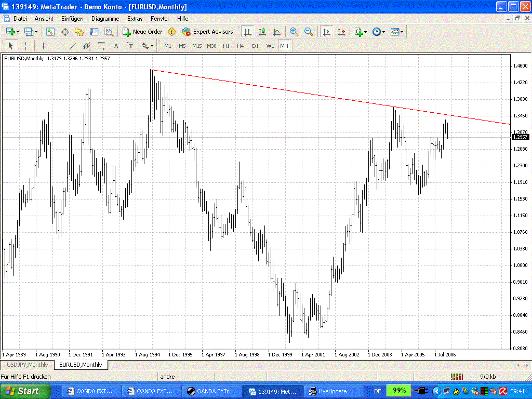Enable the Chart Shift toggle
The image size is (532, 399).
[x=341, y=32]
